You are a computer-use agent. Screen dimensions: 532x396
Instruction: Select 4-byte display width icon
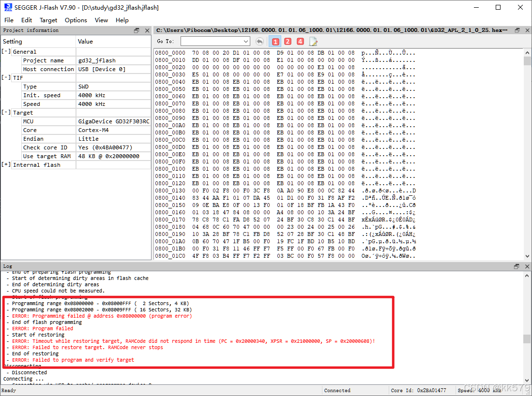click(300, 41)
